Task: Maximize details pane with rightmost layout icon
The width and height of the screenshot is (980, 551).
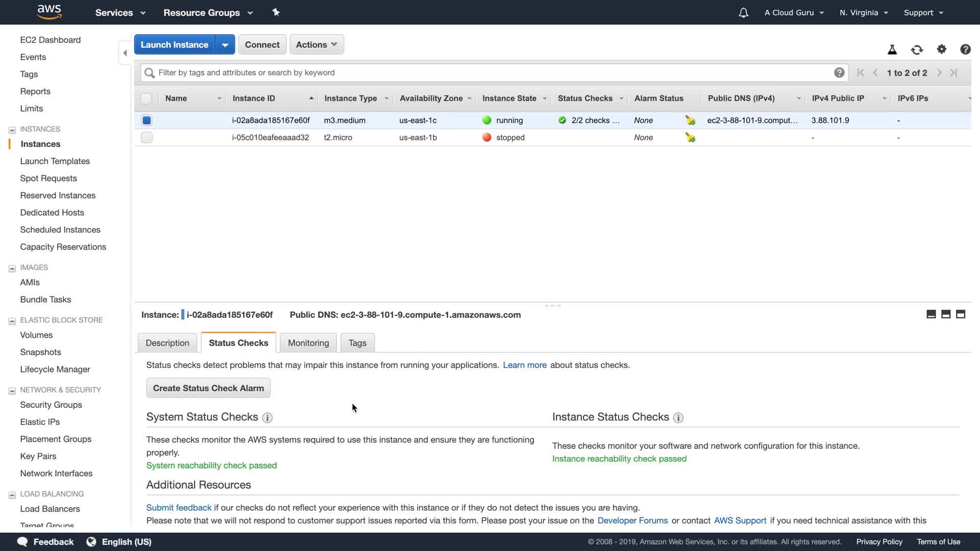Action: click(960, 314)
